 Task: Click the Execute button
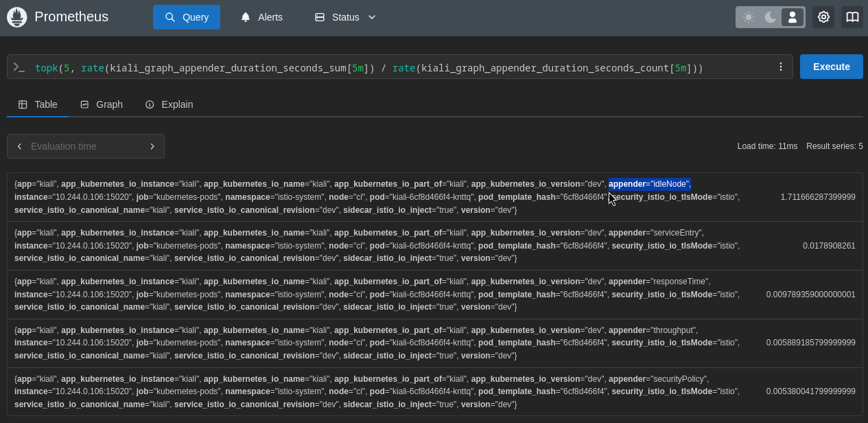pyautogui.click(x=831, y=67)
